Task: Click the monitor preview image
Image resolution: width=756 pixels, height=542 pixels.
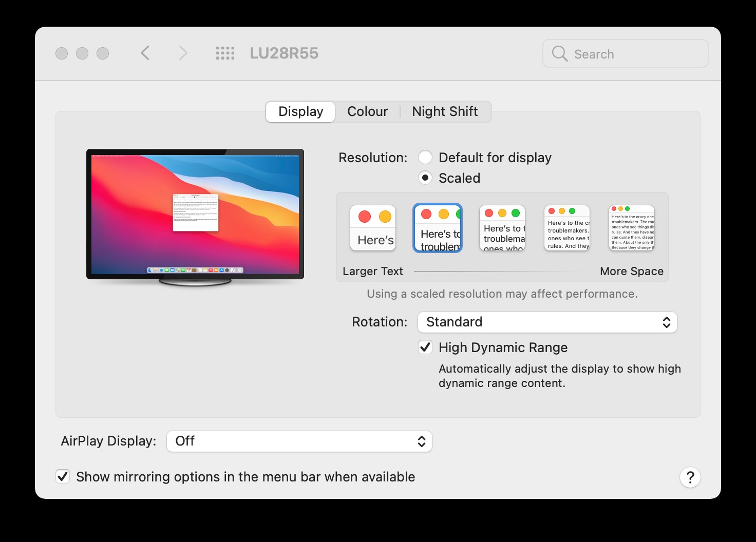Action: tap(195, 216)
